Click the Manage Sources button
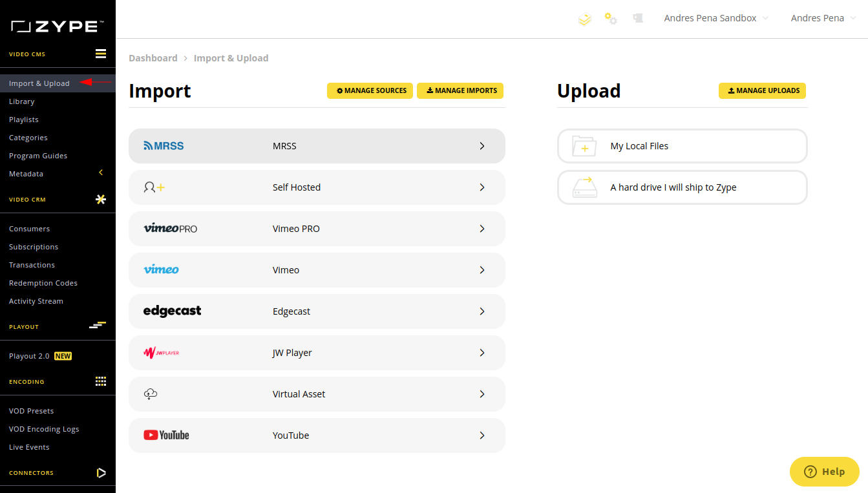Image resolution: width=868 pixels, height=493 pixels. pos(370,90)
